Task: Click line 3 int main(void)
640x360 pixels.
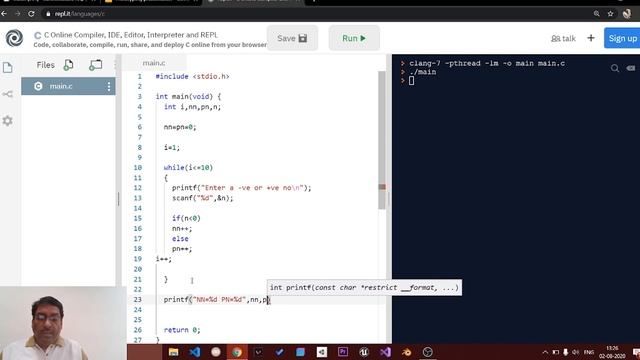Action: coord(188,96)
